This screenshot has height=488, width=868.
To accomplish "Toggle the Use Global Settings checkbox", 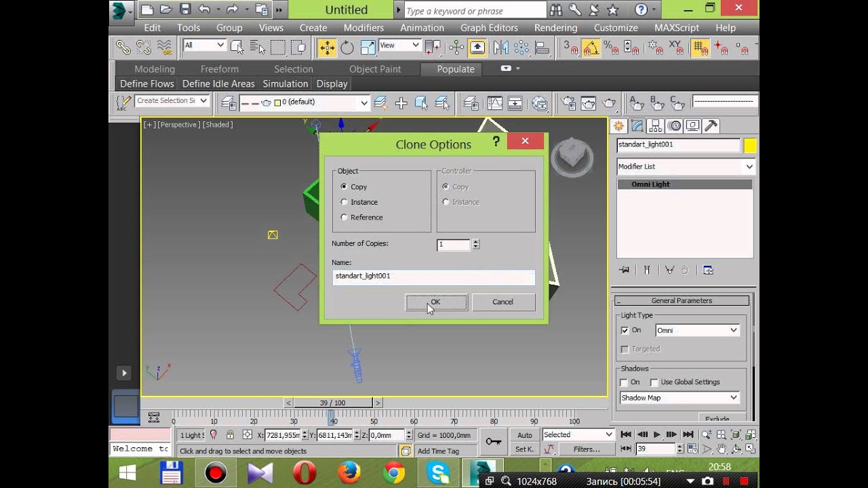I will [654, 382].
